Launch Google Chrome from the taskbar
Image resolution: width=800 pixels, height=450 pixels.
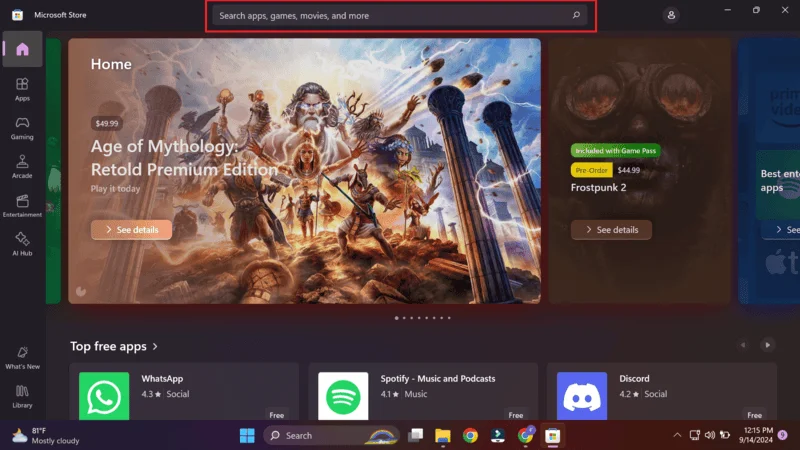coord(470,435)
